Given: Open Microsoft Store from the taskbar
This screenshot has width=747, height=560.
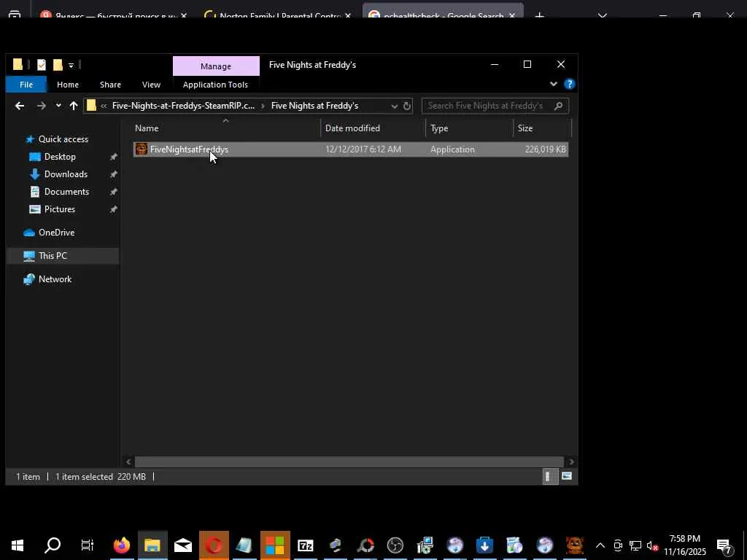Looking at the screenshot, I should point(275,545).
